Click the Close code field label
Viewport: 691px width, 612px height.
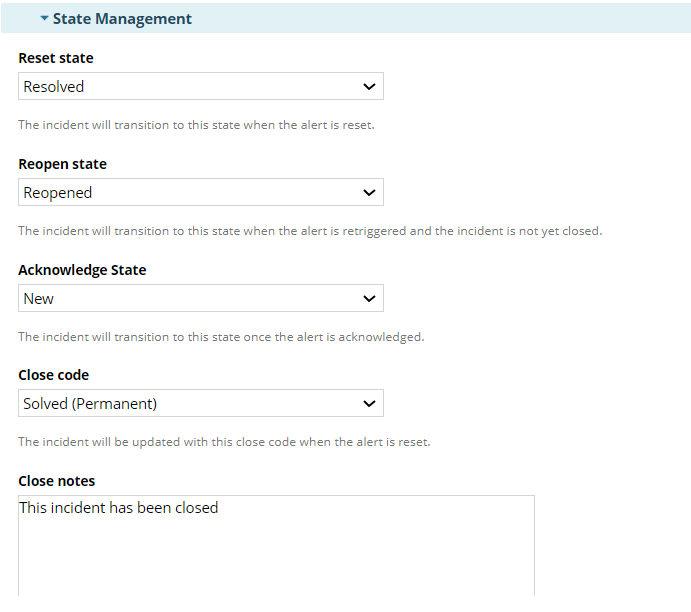(x=53, y=375)
